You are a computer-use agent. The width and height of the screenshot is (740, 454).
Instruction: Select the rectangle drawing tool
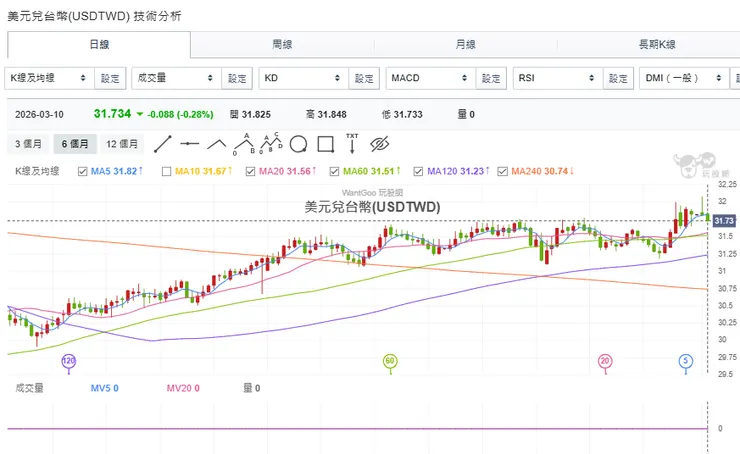point(323,143)
